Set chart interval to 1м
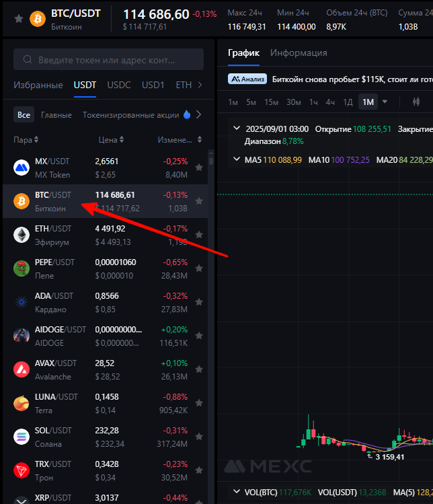 click(x=233, y=102)
